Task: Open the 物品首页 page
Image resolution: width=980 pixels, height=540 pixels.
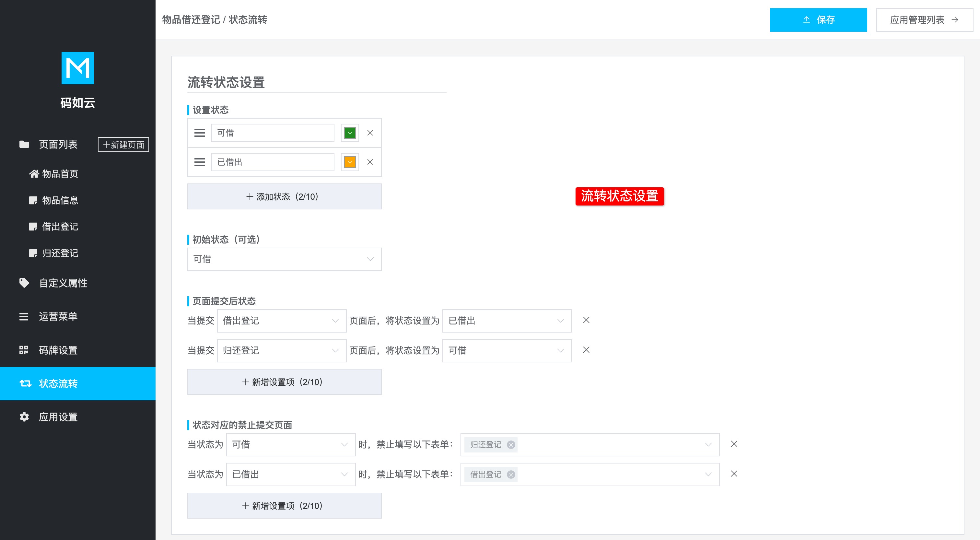Action: [60, 174]
